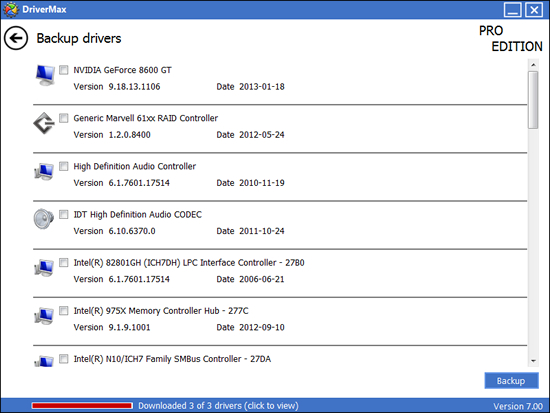Viewport: 550px width, 413px height.
Task: Click the High Definition Audio Controller icon
Action: (44, 172)
